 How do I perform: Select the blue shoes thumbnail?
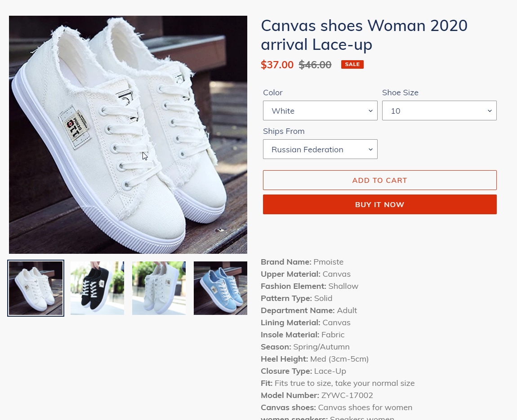pos(220,288)
